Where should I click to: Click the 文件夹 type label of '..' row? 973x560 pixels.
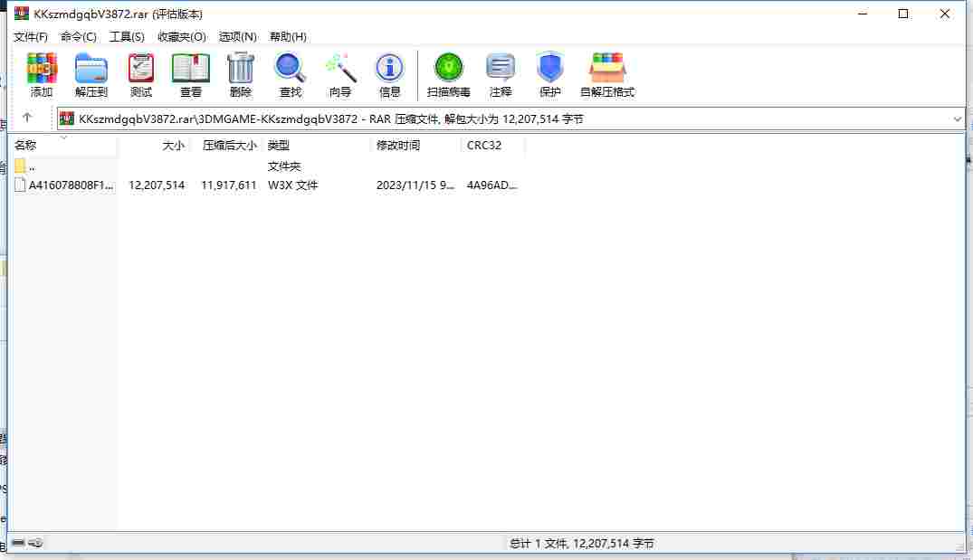(283, 166)
